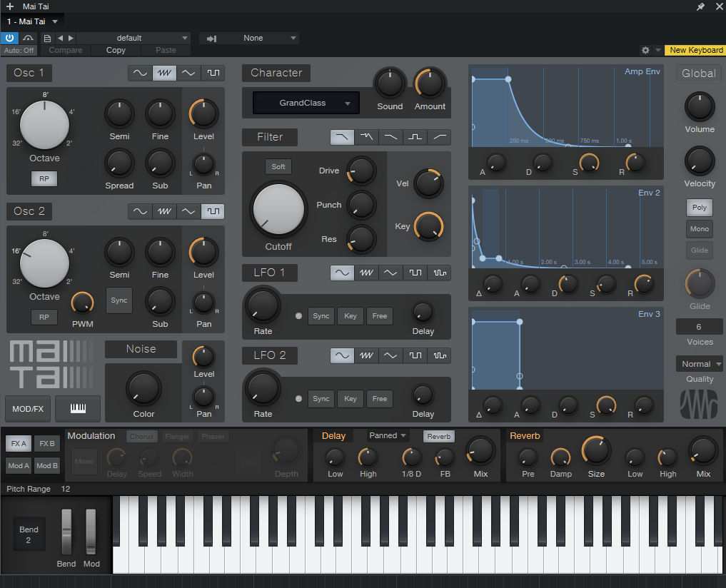Set LFO 2 to sine waveform
This screenshot has width=726, height=588.
(342, 355)
